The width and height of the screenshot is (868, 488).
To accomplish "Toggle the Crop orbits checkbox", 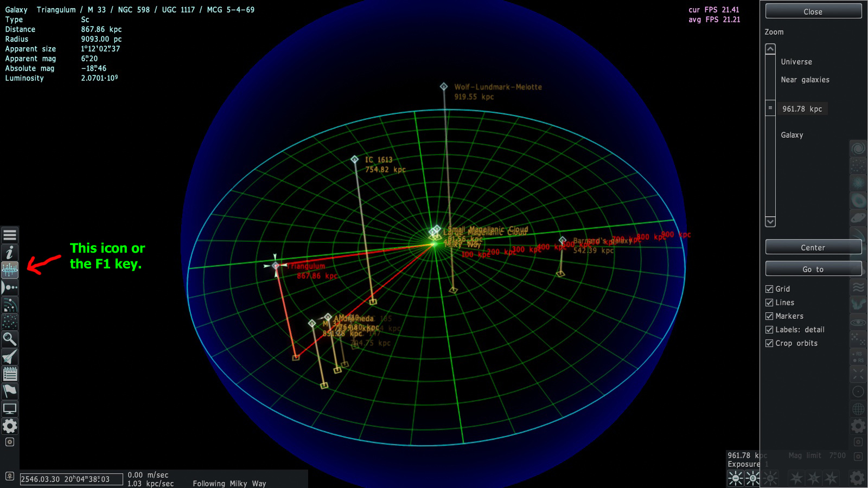I will (x=769, y=343).
